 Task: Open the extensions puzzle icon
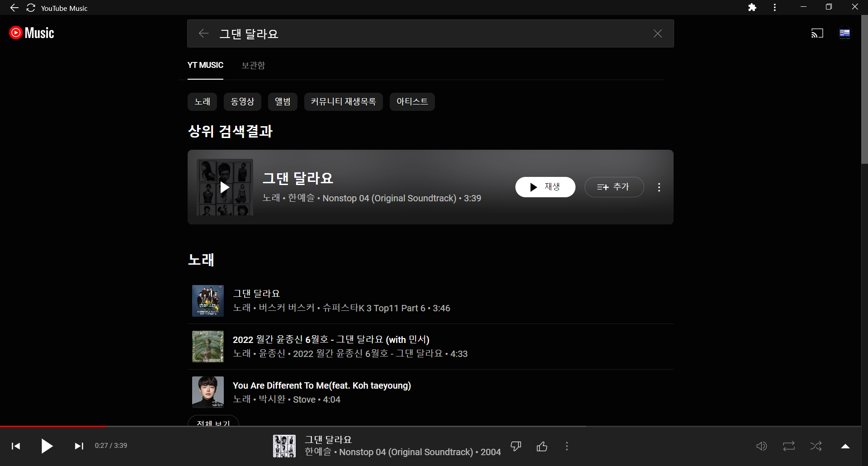752,7
